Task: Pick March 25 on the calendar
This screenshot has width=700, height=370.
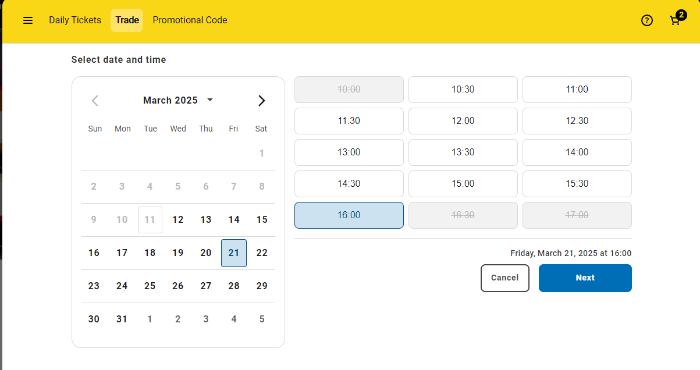Action: 150,286
